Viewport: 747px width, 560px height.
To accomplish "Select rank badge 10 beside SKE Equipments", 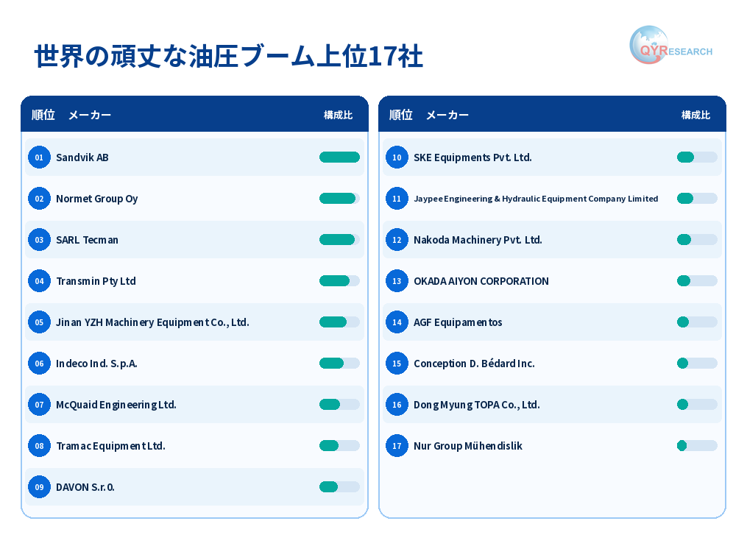I will (397, 157).
